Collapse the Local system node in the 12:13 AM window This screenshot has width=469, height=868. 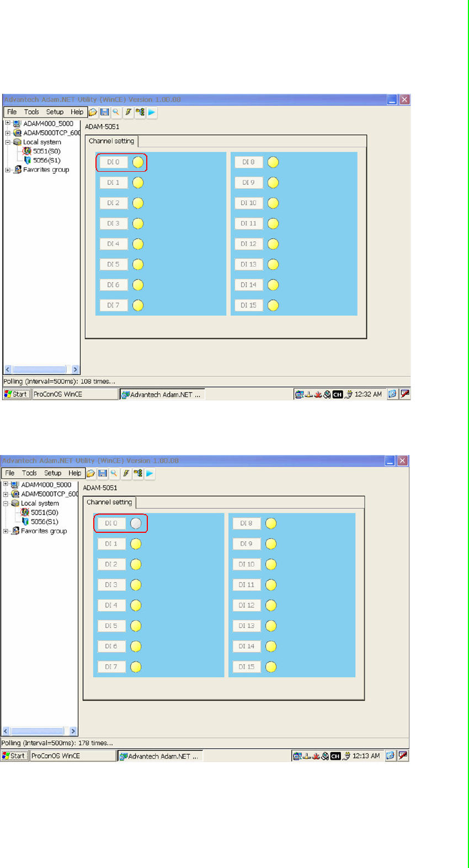pos(6,503)
